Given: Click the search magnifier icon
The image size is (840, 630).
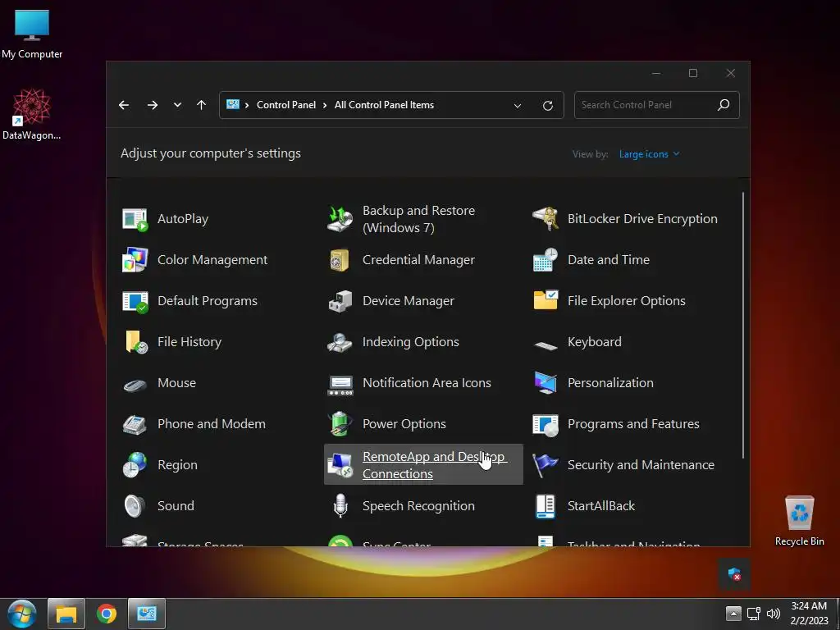Looking at the screenshot, I should tap(724, 105).
